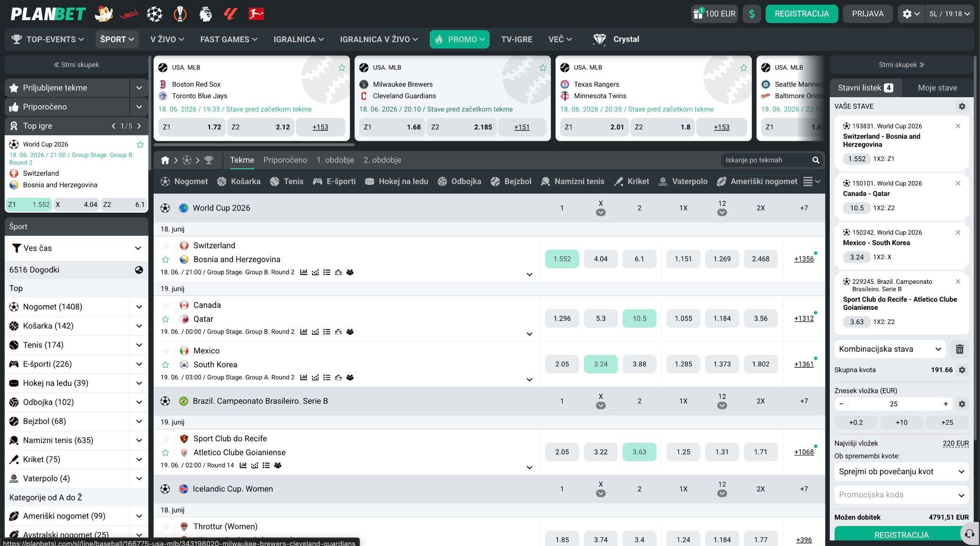Open the IGRALNICA menu
The width and height of the screenshot is (980, 546).
(x=299, y=39)
